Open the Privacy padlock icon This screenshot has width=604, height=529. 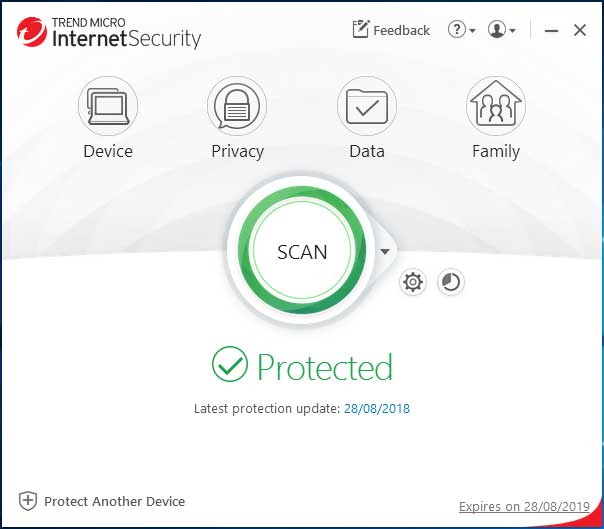(237, 106)
